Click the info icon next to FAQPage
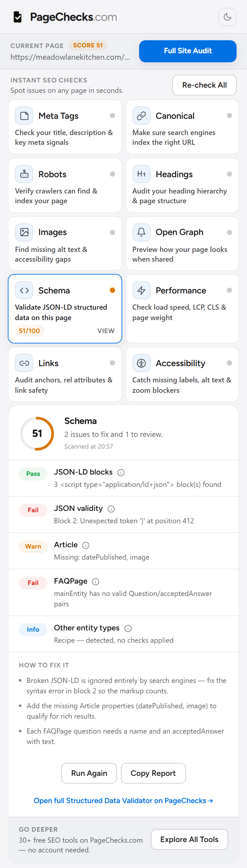 tap(96, 582)
